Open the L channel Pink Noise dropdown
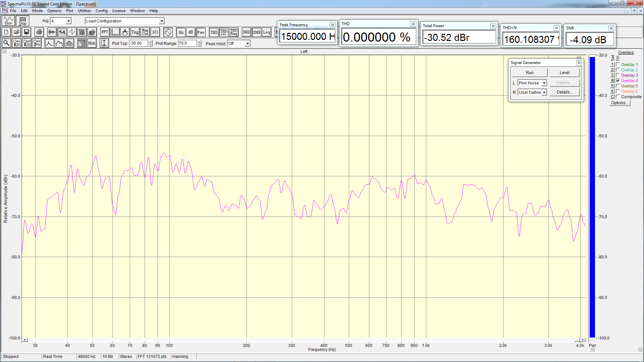 pos(544,83)
